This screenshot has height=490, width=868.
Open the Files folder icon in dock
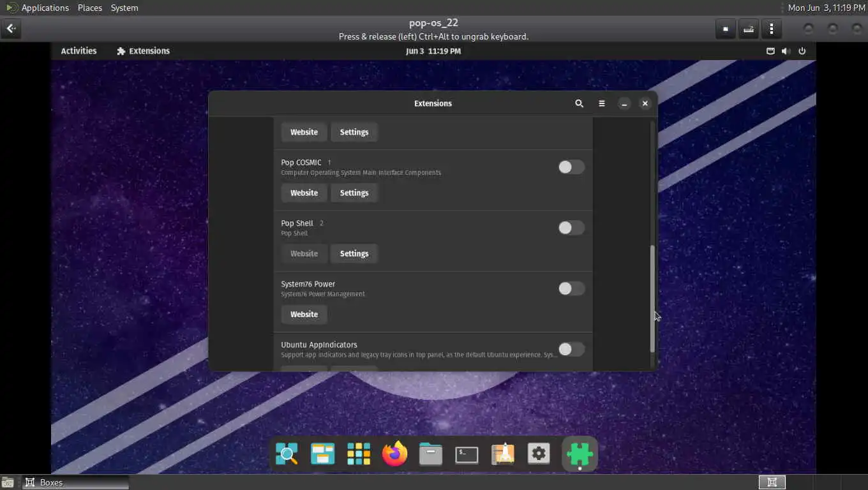click(431, 454)
